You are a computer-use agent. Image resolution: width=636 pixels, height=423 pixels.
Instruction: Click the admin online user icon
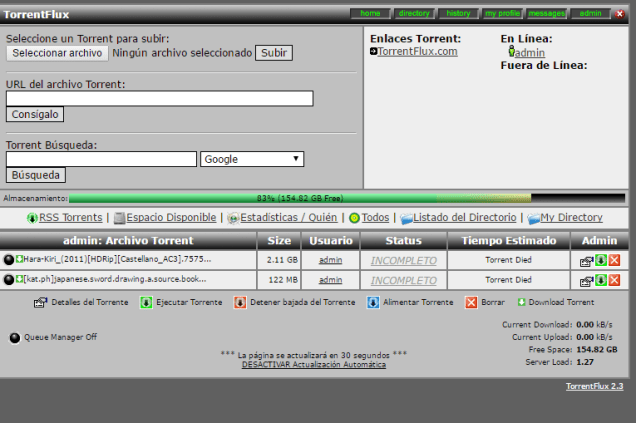click(x=511, y=52)
